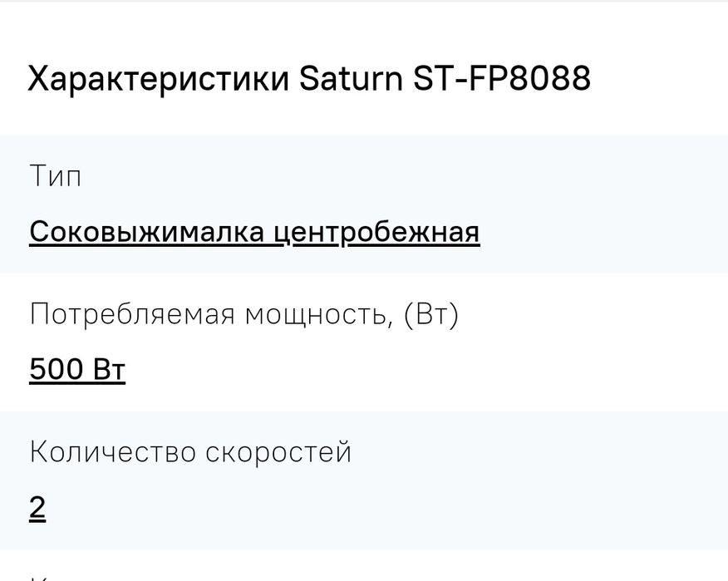
Task: Click the "500 Вт" power link
Action: pyautogui.click(x=77, y=369)
